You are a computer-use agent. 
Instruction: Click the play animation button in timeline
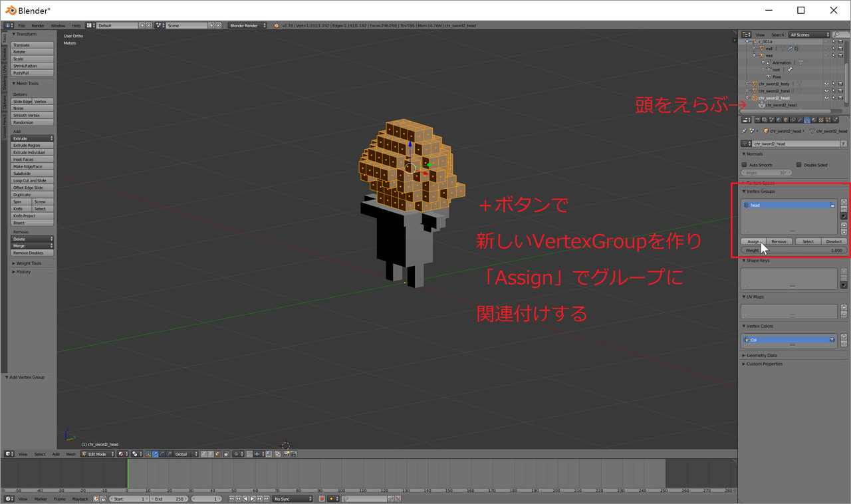coord(252,499)
